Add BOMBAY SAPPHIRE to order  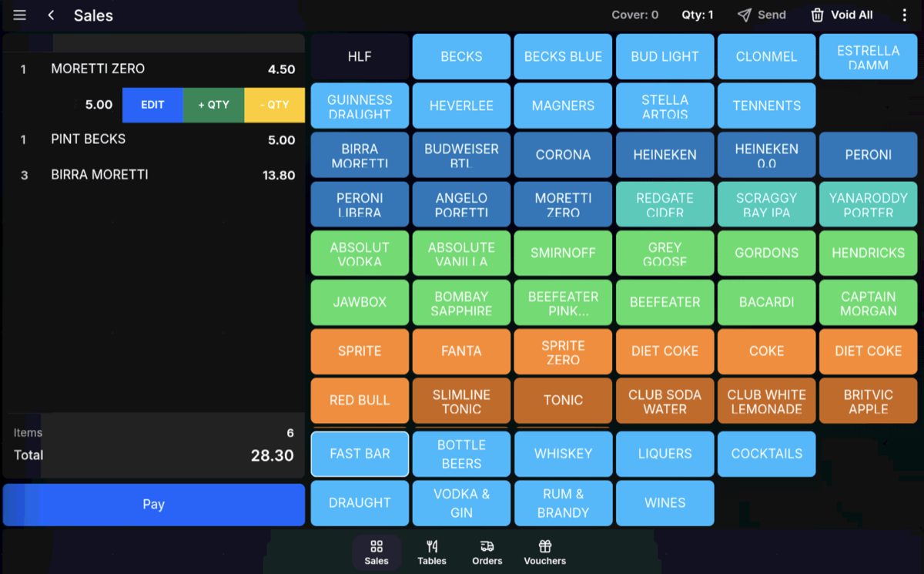coord(461,302)
